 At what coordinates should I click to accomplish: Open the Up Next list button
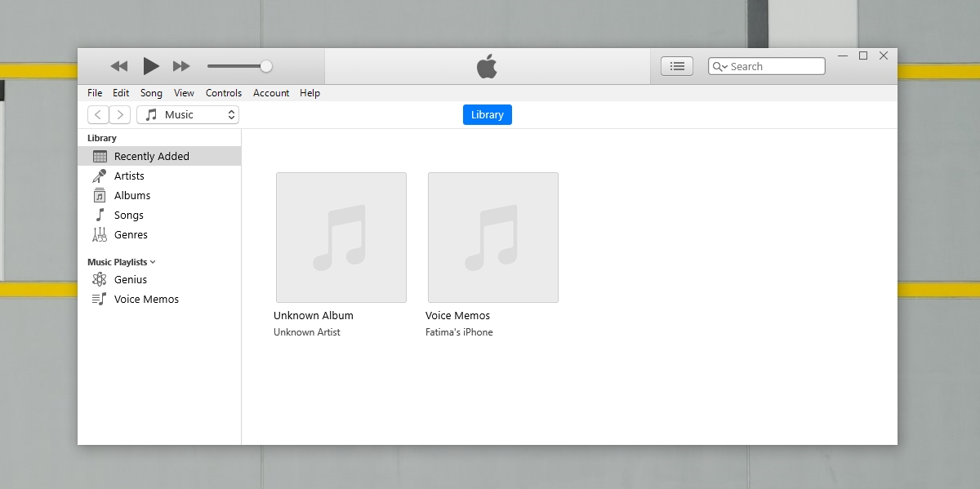tap(677, 66)
